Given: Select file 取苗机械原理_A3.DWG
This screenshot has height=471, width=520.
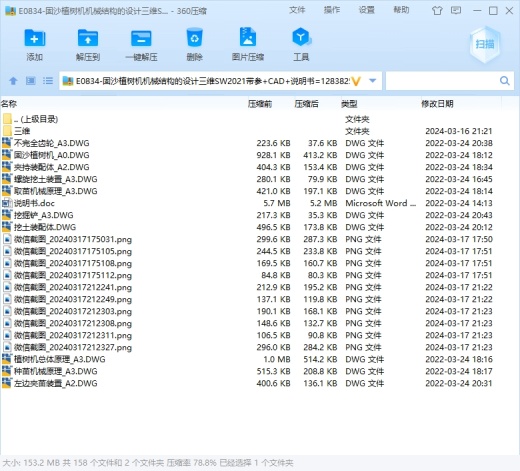Looking at the screenshot, I should tap(56, 191).
